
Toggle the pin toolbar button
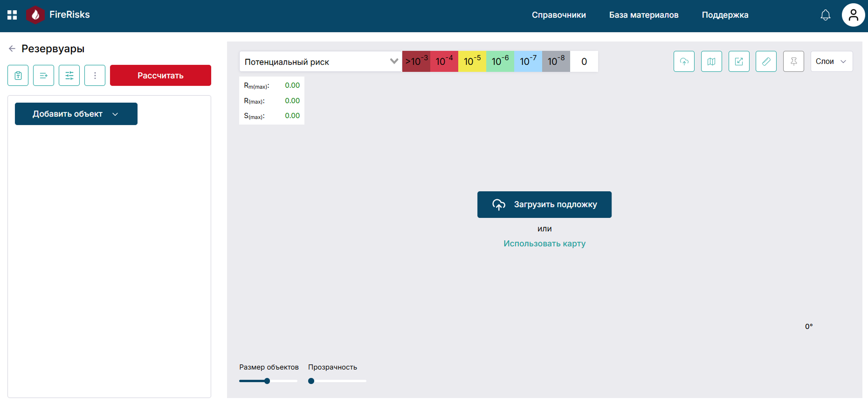tap(793, 62)
